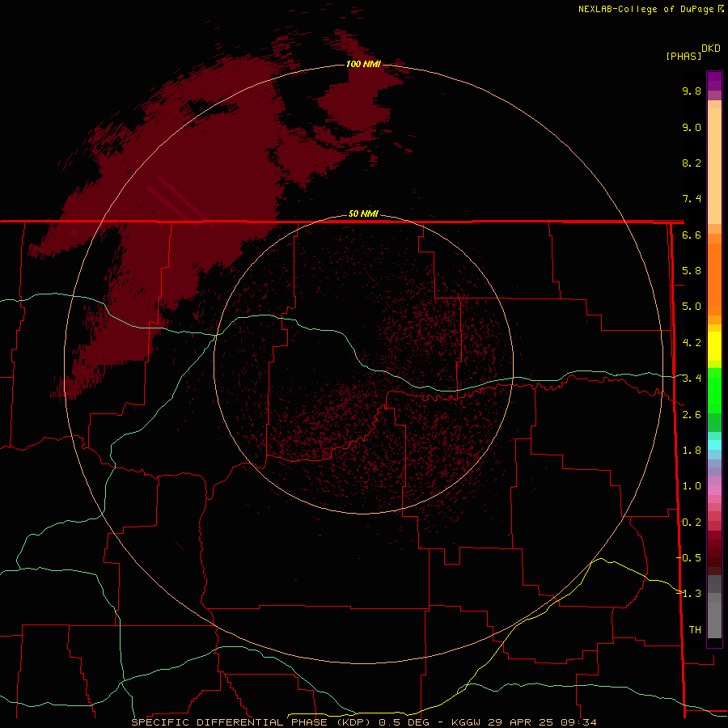This screenshot has height=728, width=728.
Task: Click the cyan band of the color bar
Action: coord(714,445)
